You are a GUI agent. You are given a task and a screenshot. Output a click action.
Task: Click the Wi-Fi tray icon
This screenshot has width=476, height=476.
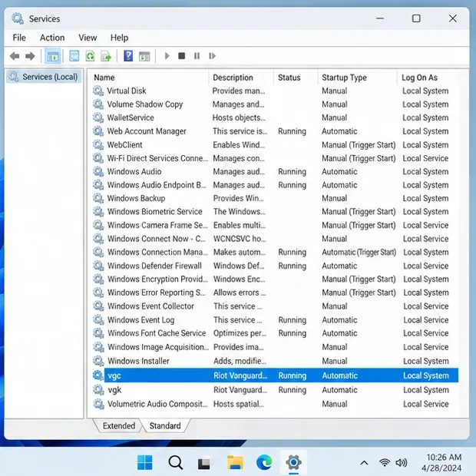click(385, 463)
